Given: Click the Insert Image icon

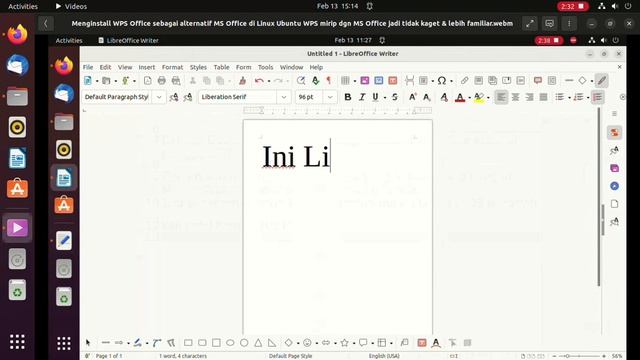Looking at the screenshot, I should point(364,80).
